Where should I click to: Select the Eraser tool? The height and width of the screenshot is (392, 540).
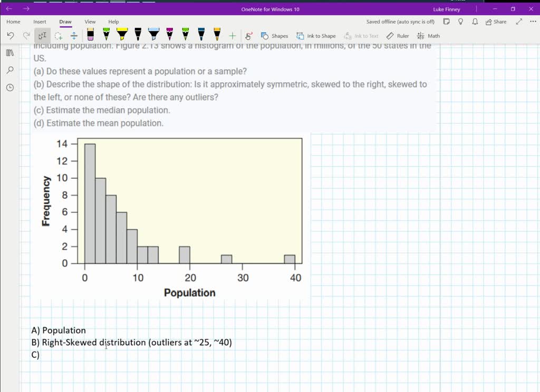tap(90, 36)
